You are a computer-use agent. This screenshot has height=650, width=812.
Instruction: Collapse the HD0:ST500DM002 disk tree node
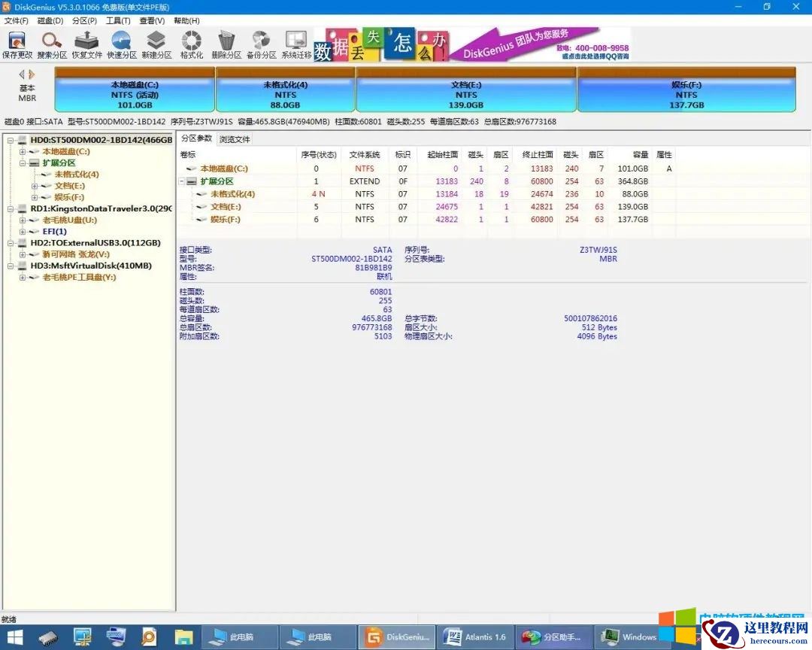tap(11, 141)
